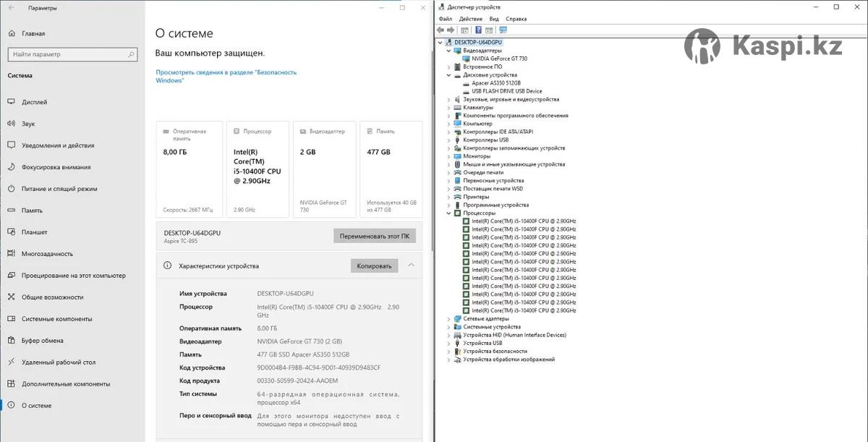Select the NVIDIA GeForce GT 730 device
The image size is (868, 442).
tap(499, 59)
